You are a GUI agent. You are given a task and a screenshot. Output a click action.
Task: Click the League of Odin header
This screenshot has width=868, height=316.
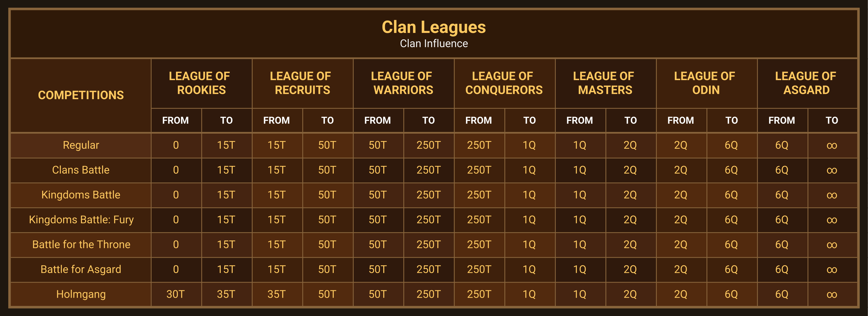pyautogui.click(x=705, y=83)
